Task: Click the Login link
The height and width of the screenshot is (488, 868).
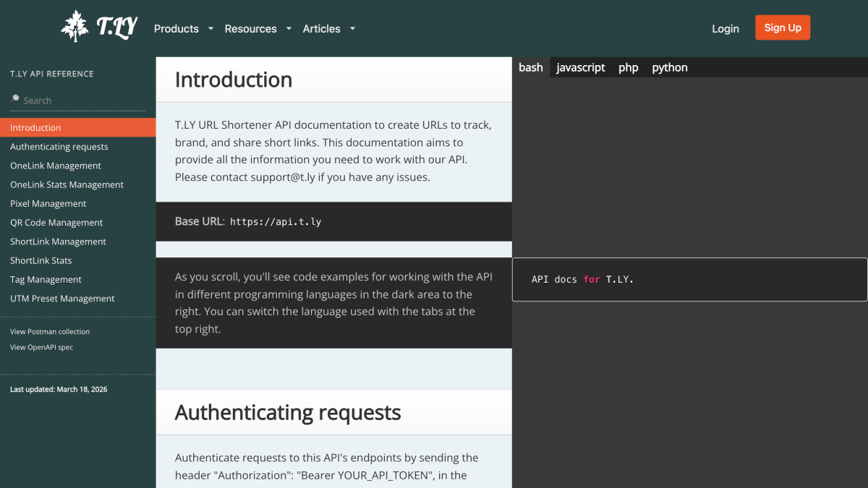Action: (726, 29)
